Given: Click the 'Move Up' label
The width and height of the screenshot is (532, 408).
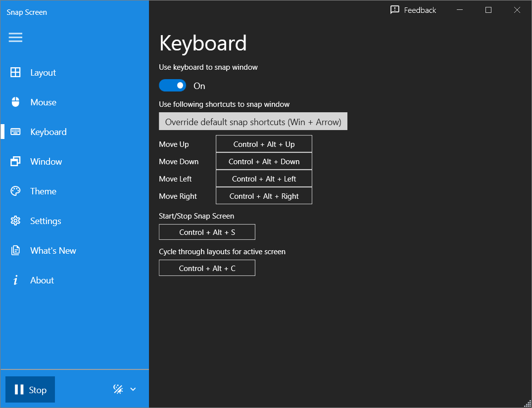Looking at the screenshot, I should pos(174,144).
